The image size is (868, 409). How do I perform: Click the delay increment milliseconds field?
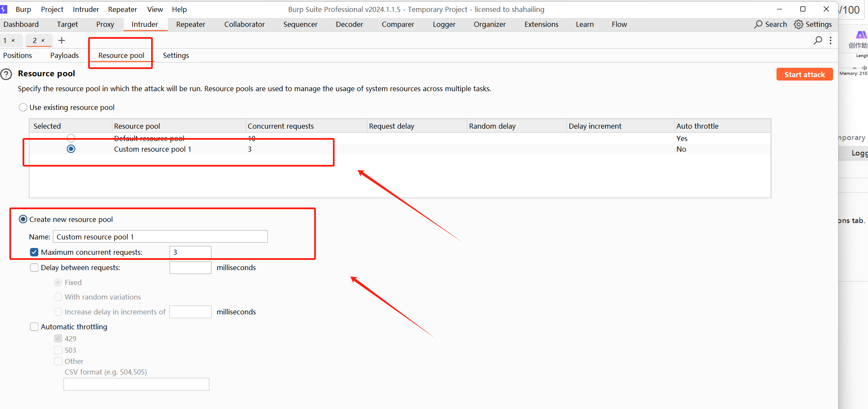[190, 312]
